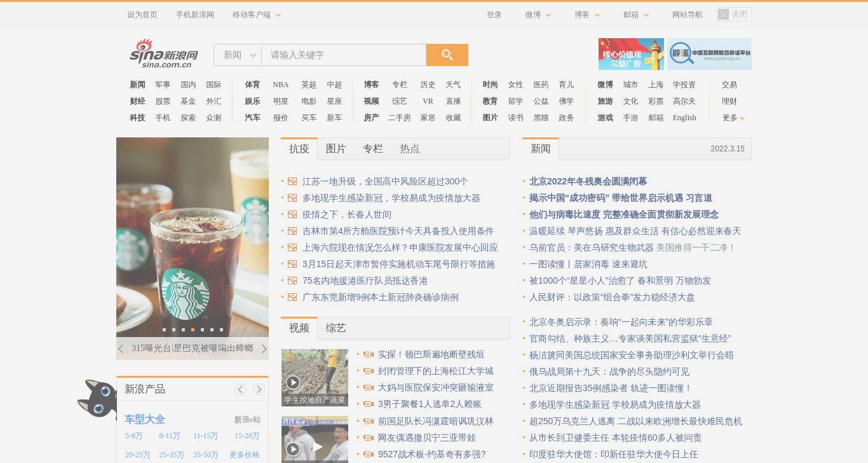
Task: Expand the 博客 dropdown in top bar
Action: 587,15
